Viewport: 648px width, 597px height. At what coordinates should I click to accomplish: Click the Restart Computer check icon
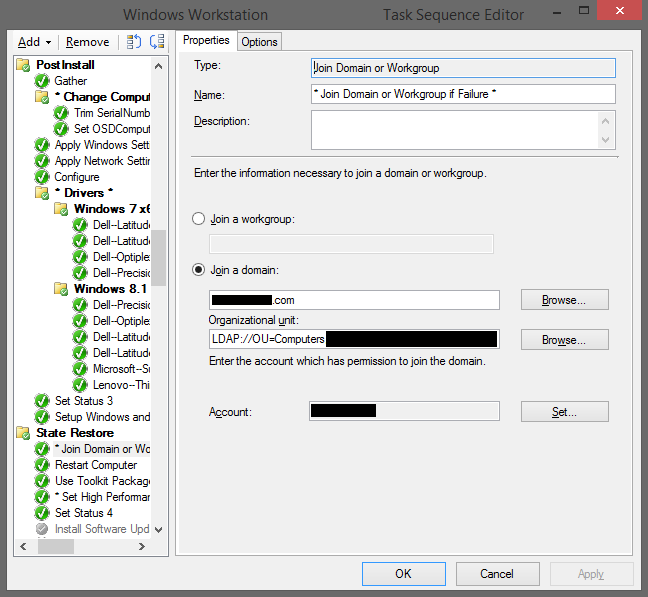pos(42,465)
